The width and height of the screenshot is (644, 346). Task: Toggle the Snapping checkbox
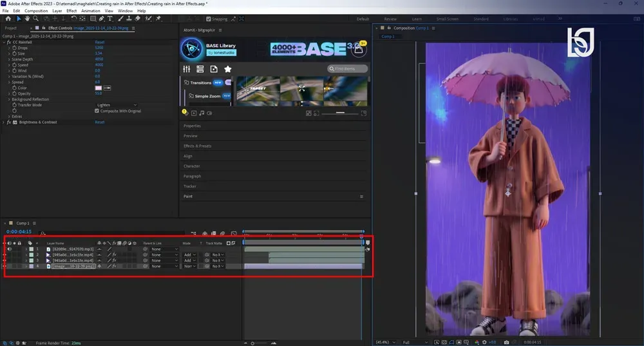pos(209,19)
